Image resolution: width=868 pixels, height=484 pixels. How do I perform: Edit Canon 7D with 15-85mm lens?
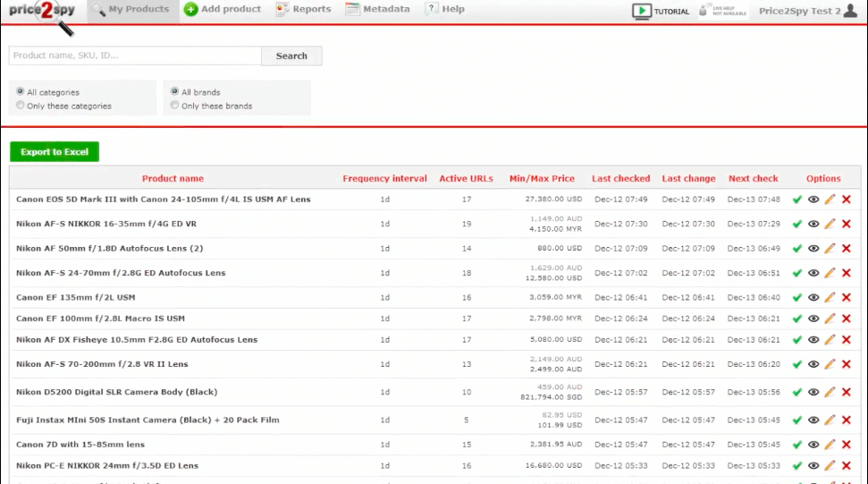pos(830,445)
